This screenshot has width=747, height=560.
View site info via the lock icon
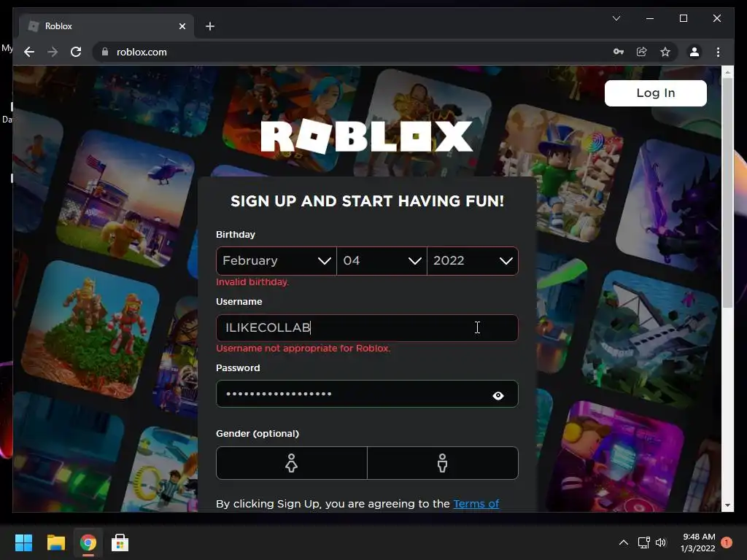tap(105, 52)
